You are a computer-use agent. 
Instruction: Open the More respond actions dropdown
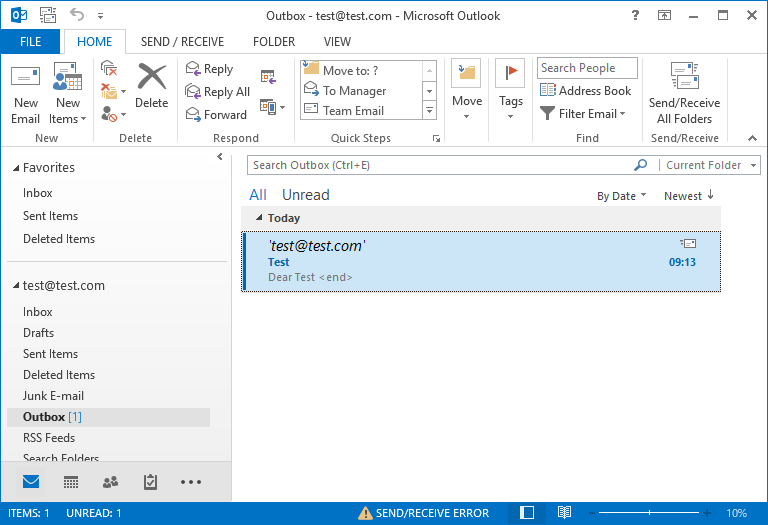point(273,107)
